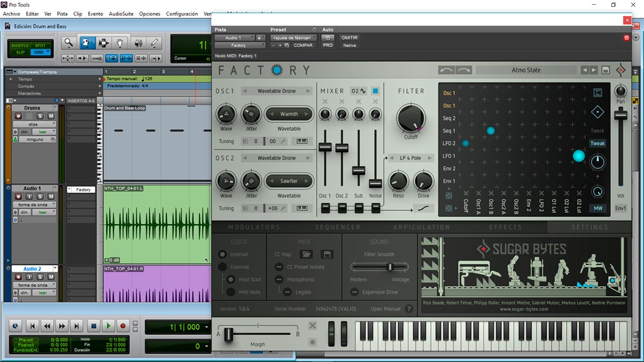Switch to the Sequencer tab
The image size is (644, 362).
(x=338, y=227)
